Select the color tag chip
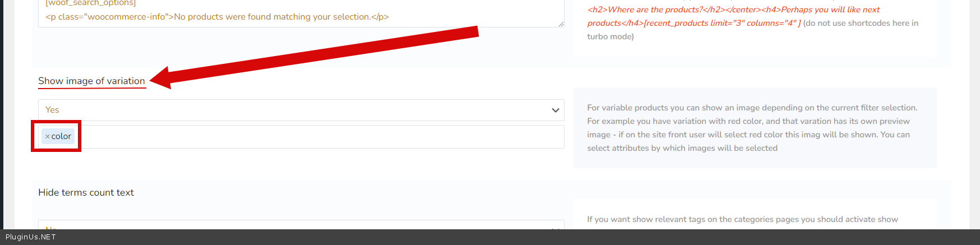 [x=61, y=136]
